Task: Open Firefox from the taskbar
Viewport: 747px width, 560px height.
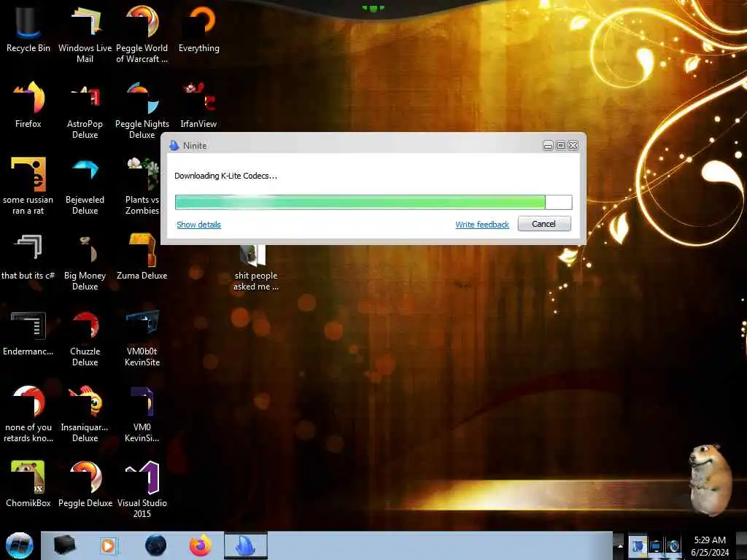Action: pos(201,545)
